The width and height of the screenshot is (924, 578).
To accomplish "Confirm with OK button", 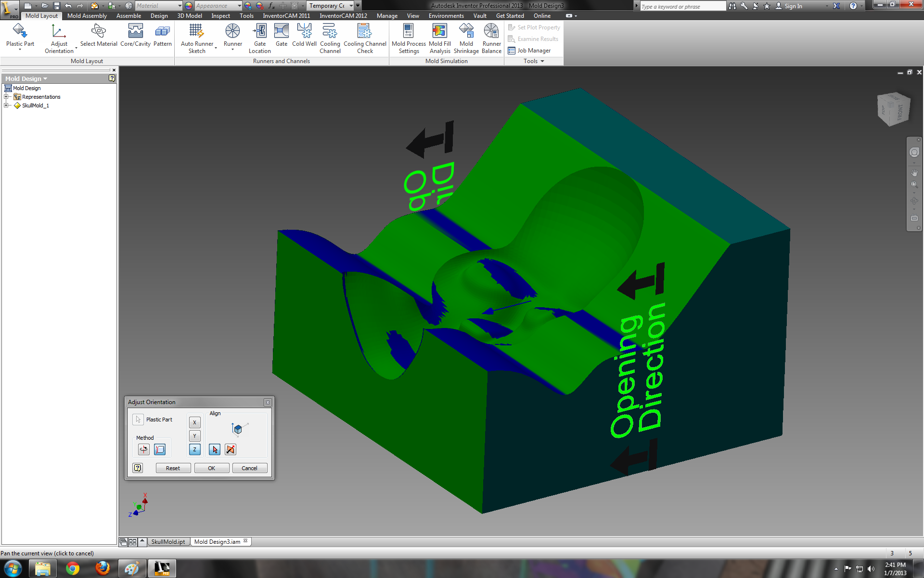I will (211, 468).
